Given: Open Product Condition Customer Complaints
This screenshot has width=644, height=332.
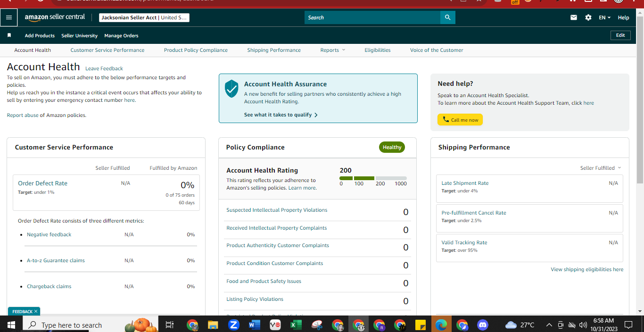Looking at the screenshot, I should coord(275,263).
